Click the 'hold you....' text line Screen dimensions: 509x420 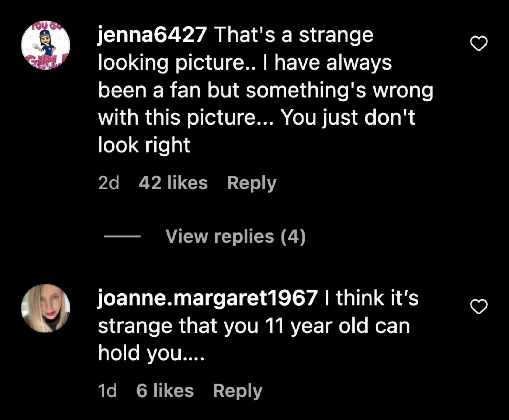click(x=151, y=353)
